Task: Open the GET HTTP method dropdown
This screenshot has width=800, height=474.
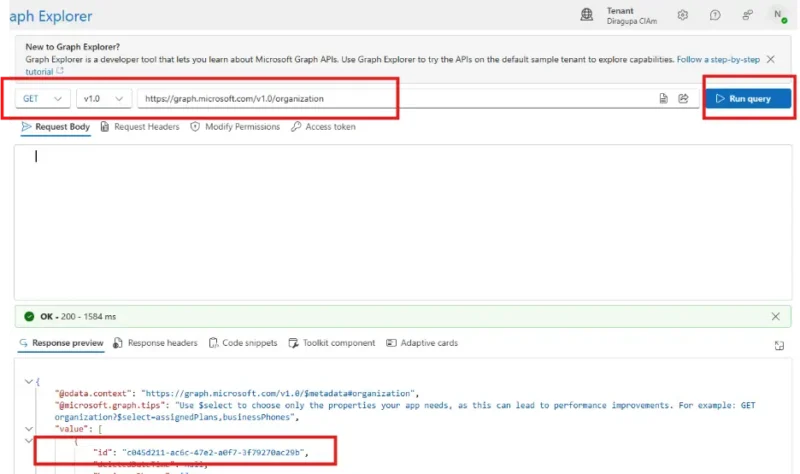Action: (42, 98)
